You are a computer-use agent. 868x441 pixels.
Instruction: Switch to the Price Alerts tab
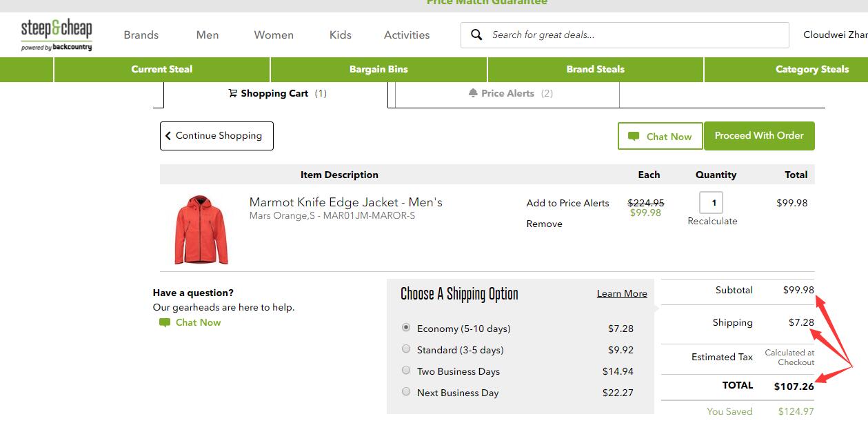click(507, 94)
